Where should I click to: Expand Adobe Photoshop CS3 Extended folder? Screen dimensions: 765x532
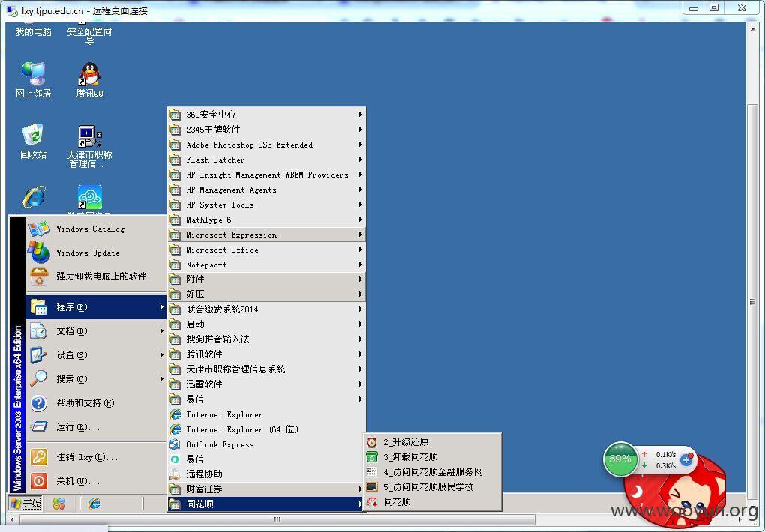pos(266,145)
